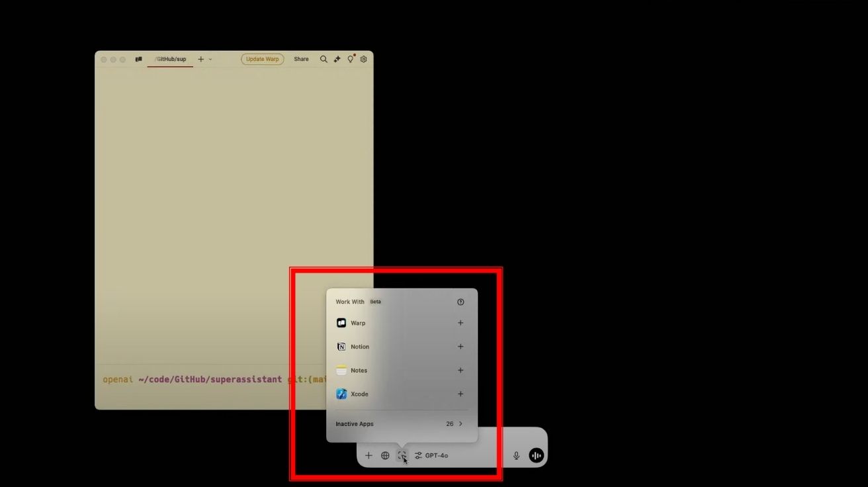Click the Update Warp button
This screenshot has width=868, height=487.
pos(263,59)
